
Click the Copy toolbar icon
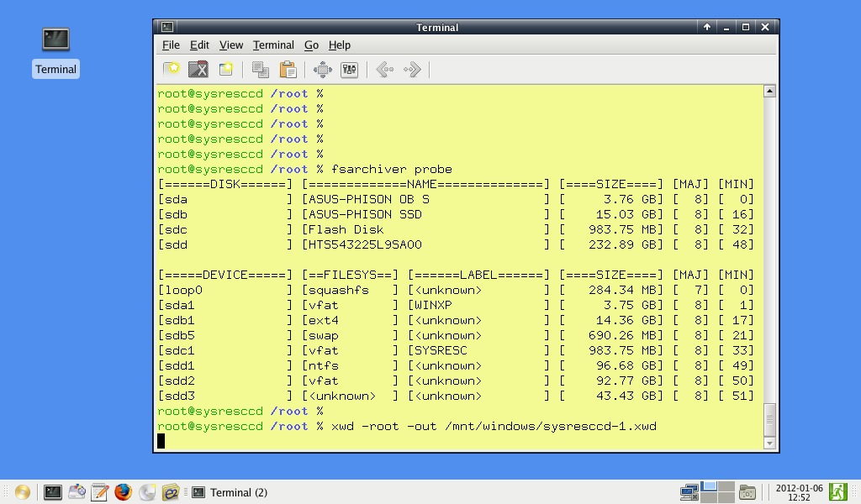pos(261,69)
